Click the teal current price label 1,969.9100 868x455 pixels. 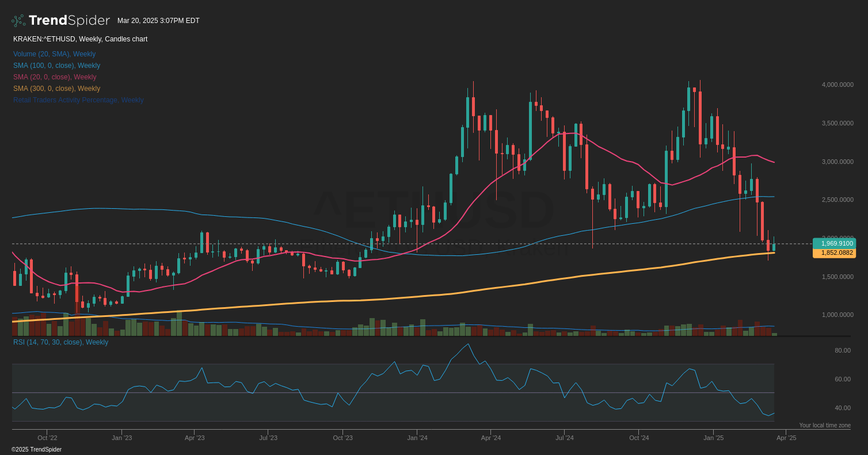tap(833, 243)
